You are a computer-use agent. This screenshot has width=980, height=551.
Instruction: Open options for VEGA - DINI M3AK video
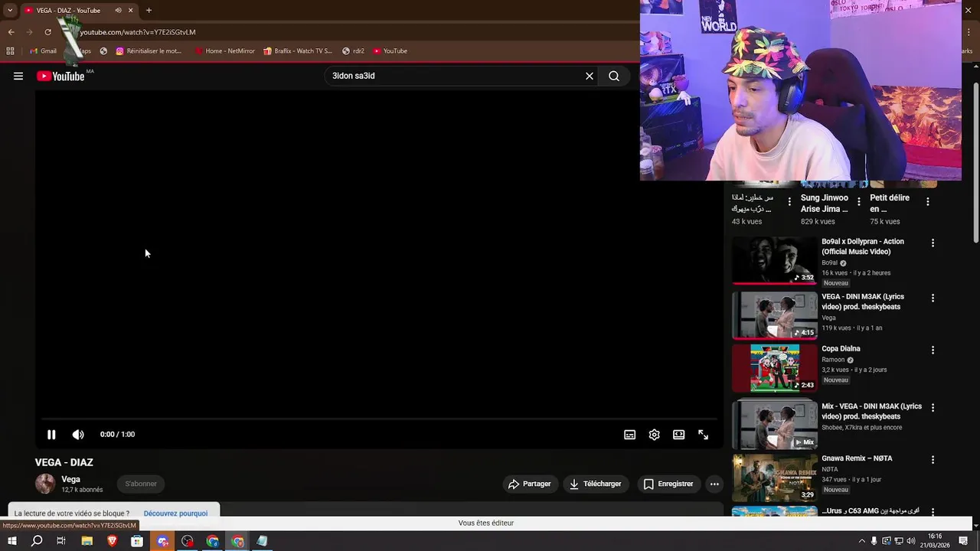933,298
